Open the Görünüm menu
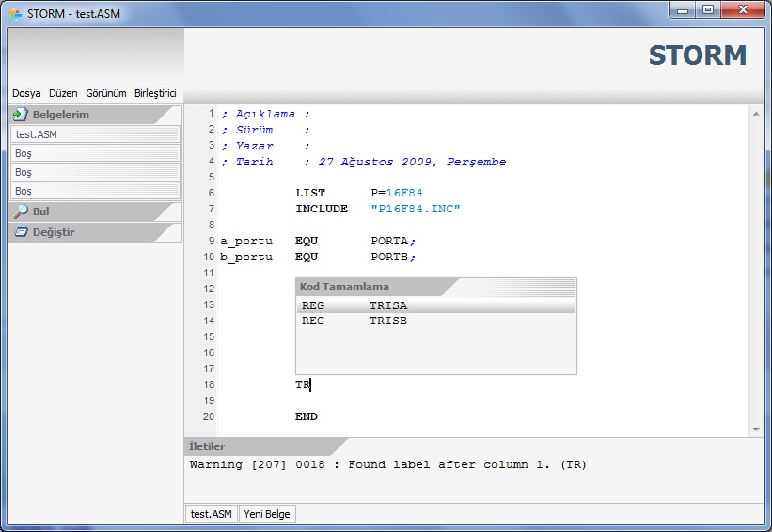The height and width of the screenshot is (532, 772). coord(105,94)
